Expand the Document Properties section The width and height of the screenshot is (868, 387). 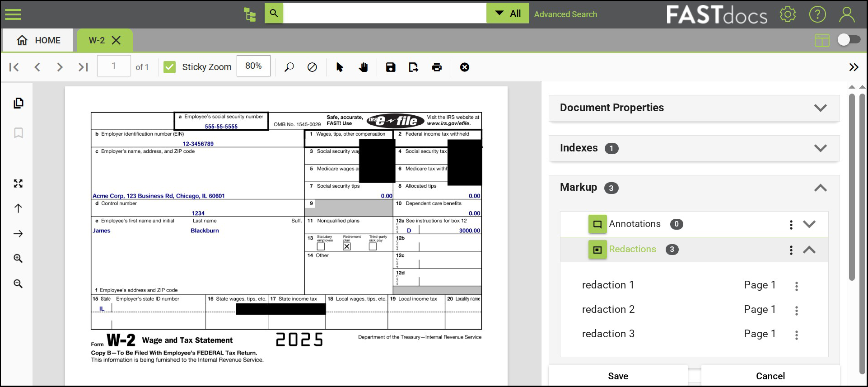(820, 108)
